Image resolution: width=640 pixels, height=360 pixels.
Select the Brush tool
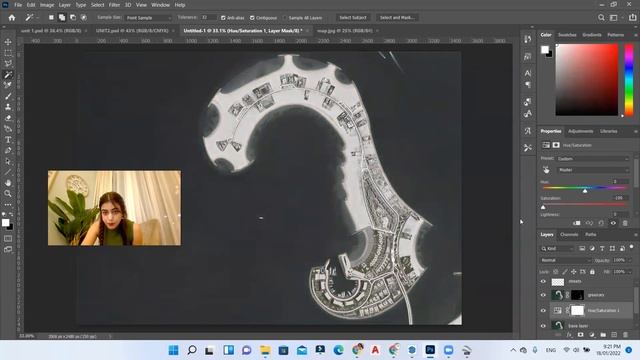pos(8,96)
